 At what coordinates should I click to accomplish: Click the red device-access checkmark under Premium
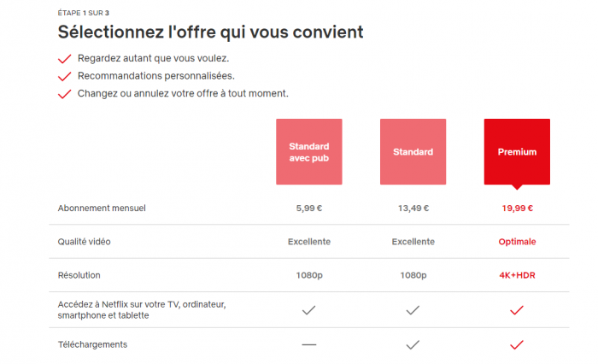point(517,310)
